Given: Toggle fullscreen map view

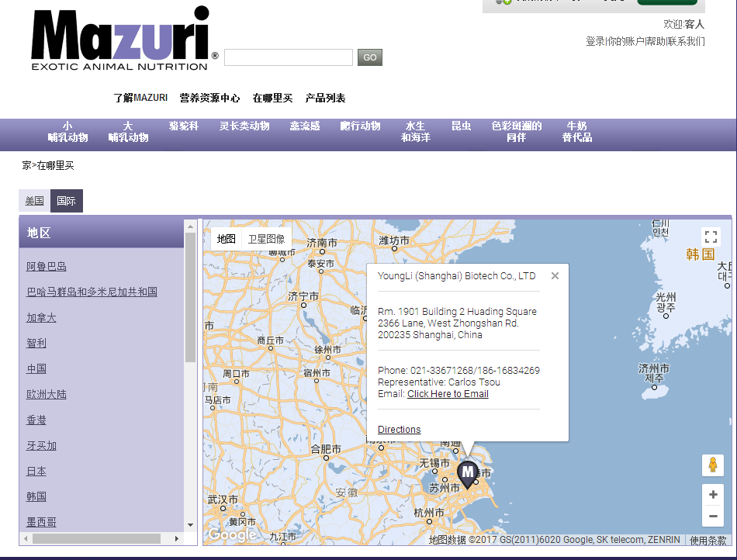Looking at the screenshot, I should tap(711, 237).
